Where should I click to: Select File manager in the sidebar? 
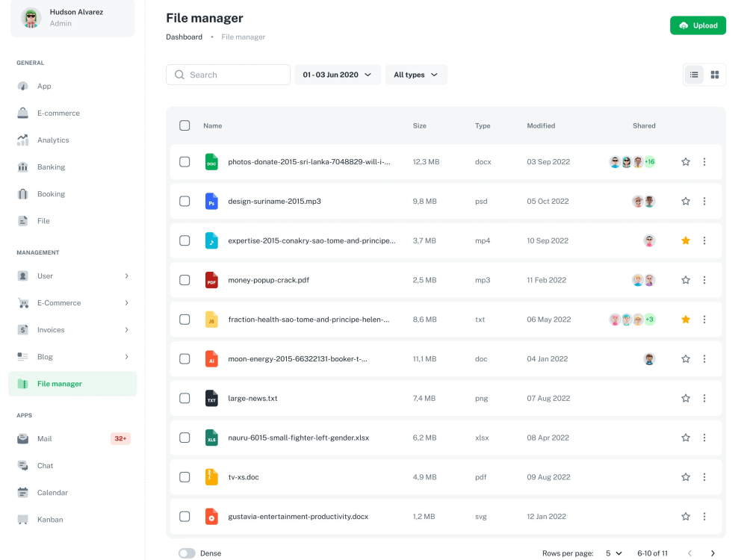[x=72, y=384]
